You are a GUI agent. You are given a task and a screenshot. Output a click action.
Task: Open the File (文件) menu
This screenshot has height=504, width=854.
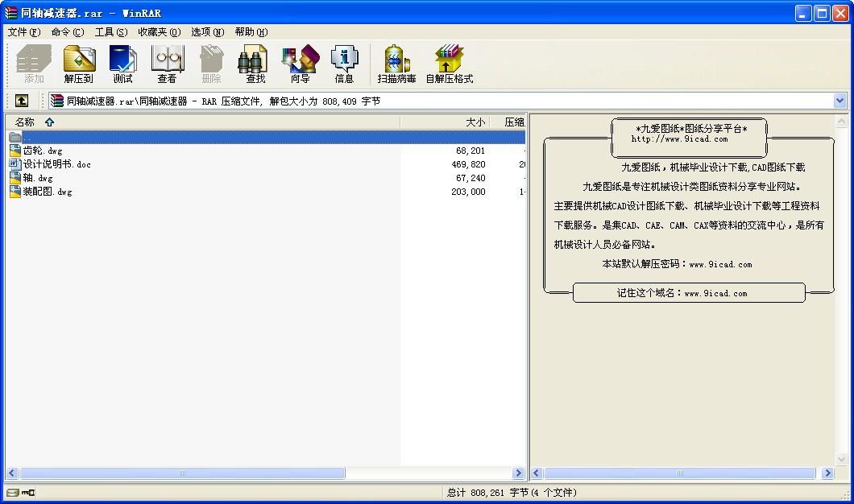click(23, 32)
